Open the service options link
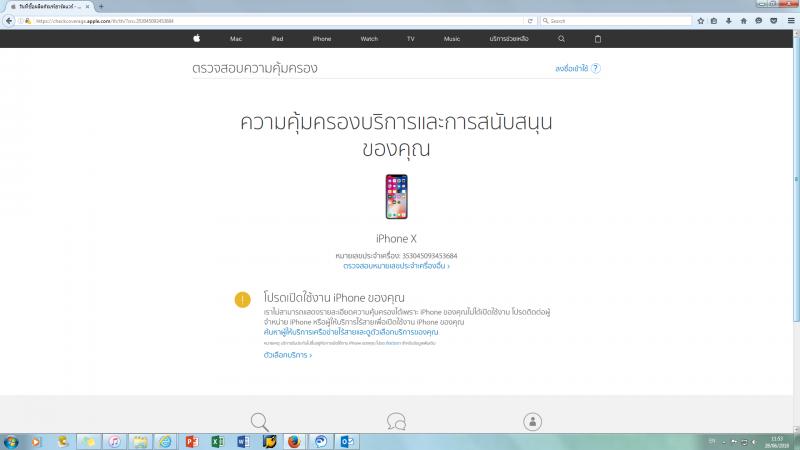 288,355
